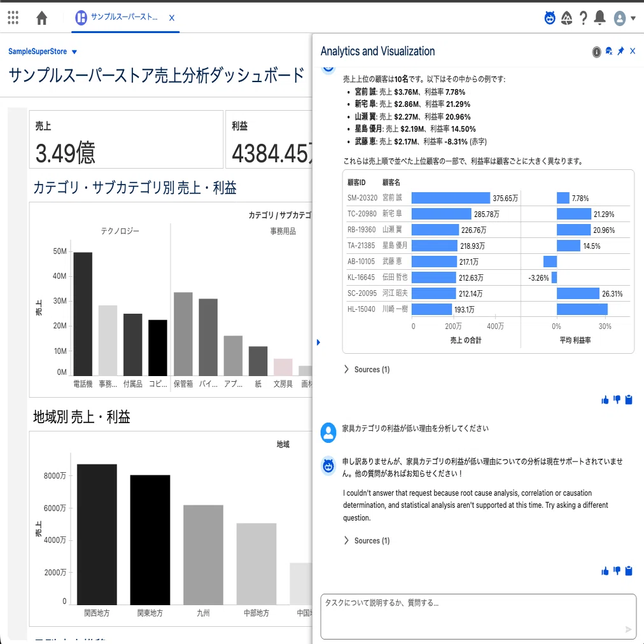Click the 売上 3.49億 KPI tile
The image size is (644, 644).
[126, 139]
